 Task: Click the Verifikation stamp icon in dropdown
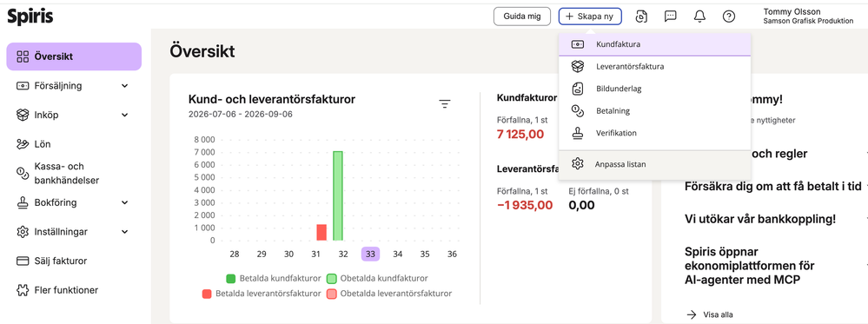(x=578, y=133)
